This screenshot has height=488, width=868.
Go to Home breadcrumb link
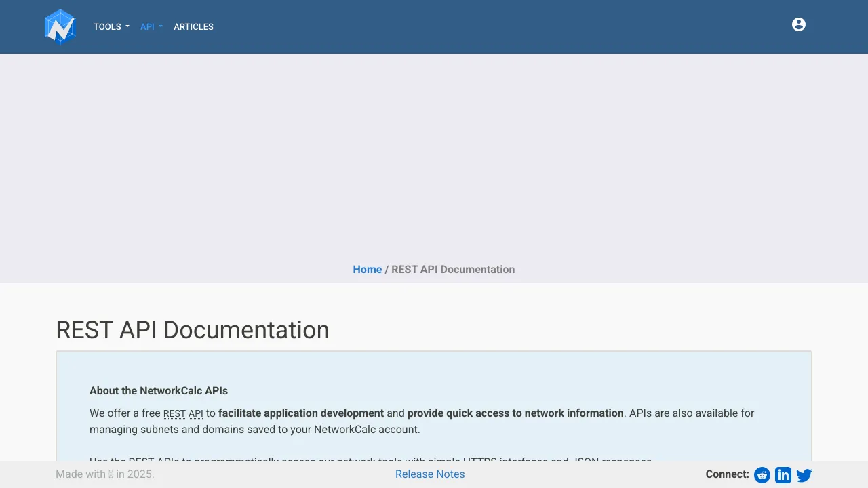pos(368,270)
